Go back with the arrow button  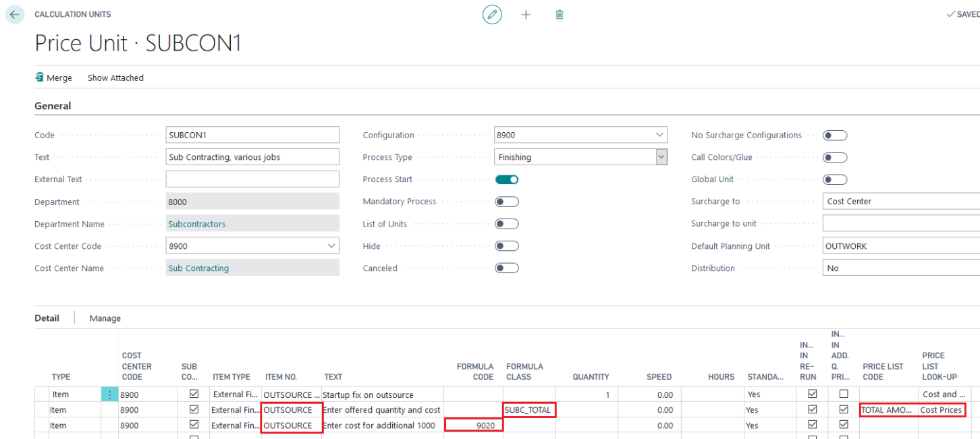click(15, 14)
